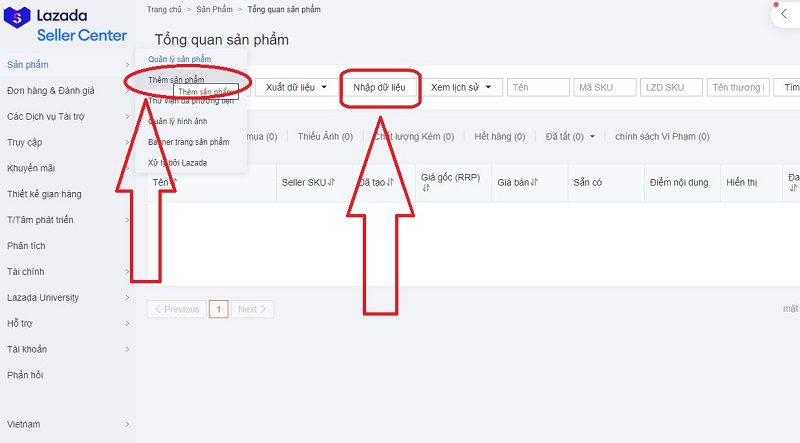Open Khuyến mãi sidebar item
This screenshot has height=443, width=800.
[68, 168]
